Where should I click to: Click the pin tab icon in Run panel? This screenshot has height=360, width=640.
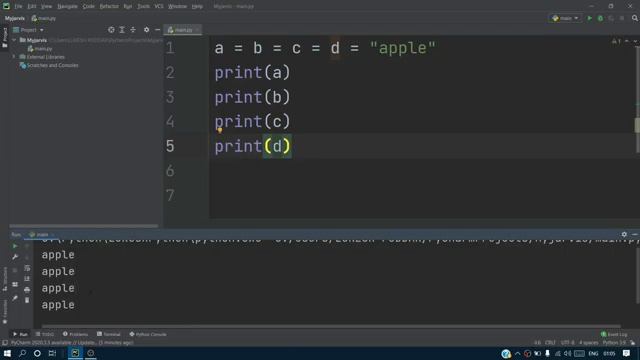click(x=15, y=298)
